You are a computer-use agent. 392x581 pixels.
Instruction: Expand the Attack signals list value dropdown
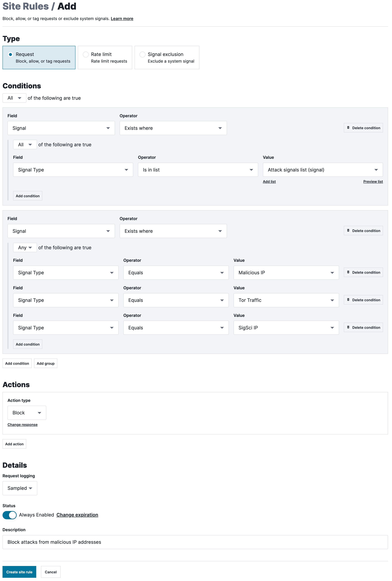(322, 170)
